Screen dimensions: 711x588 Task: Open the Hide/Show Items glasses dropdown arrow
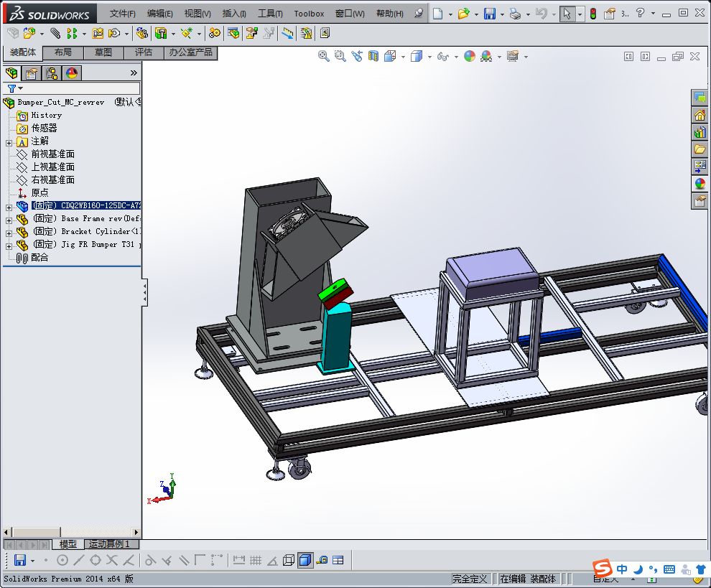(457, 57)
